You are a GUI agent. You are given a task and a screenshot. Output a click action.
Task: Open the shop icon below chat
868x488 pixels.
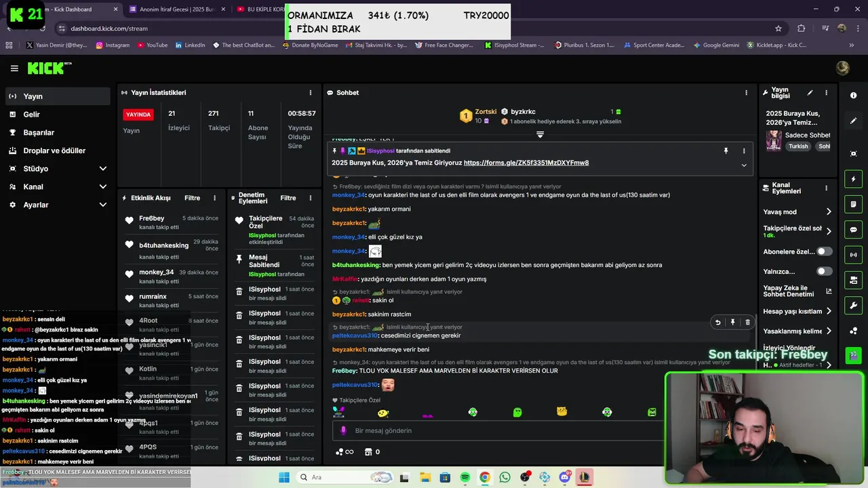pyautogui.click(x=368, y=452)
